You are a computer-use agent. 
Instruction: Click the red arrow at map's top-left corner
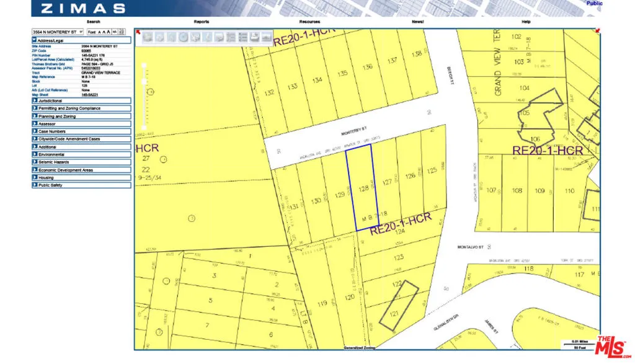point(138,30)
